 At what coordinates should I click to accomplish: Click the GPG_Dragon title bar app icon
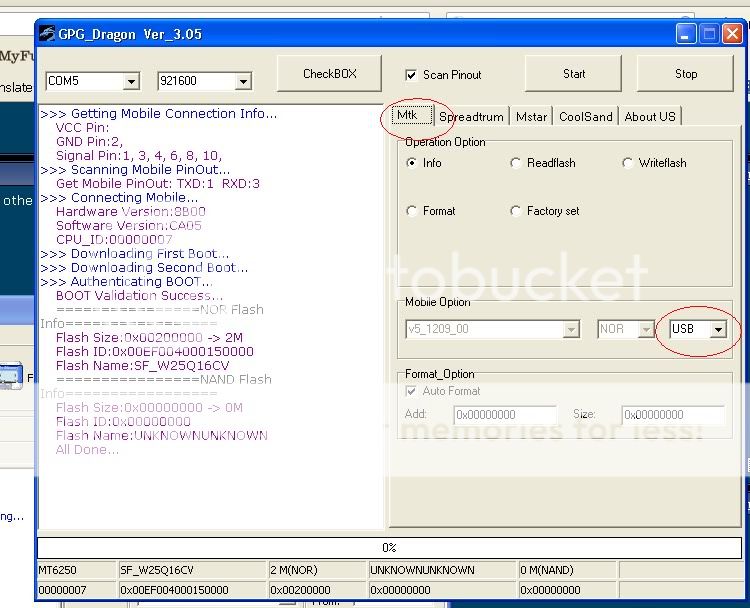[47, 34]
